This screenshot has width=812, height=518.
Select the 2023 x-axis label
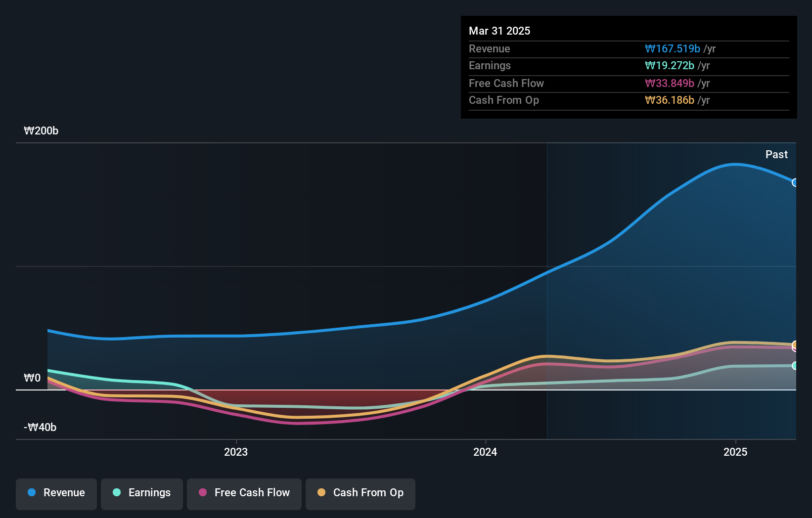pos(236,452)
